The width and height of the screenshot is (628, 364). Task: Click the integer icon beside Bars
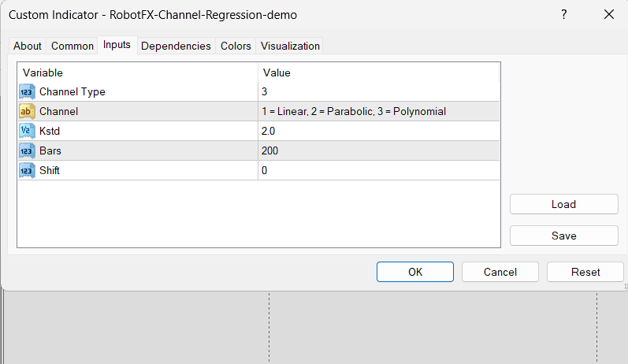pos(27,150)
